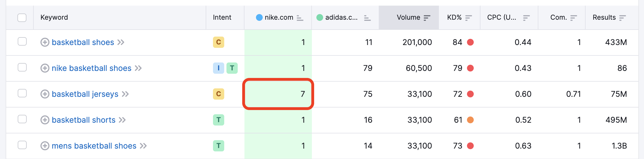644x159 pixels.
Task: Expand double-arrow next to basketball shoes
Action: point(121,42)
